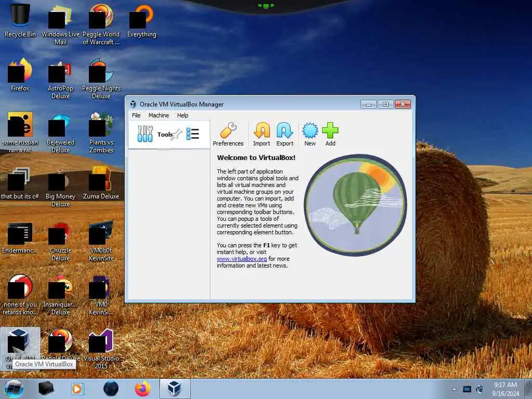Select the Chuzzle Deluxe desktop icon
532x399 pixels.
pyautogui.click(x=60, y=241)
